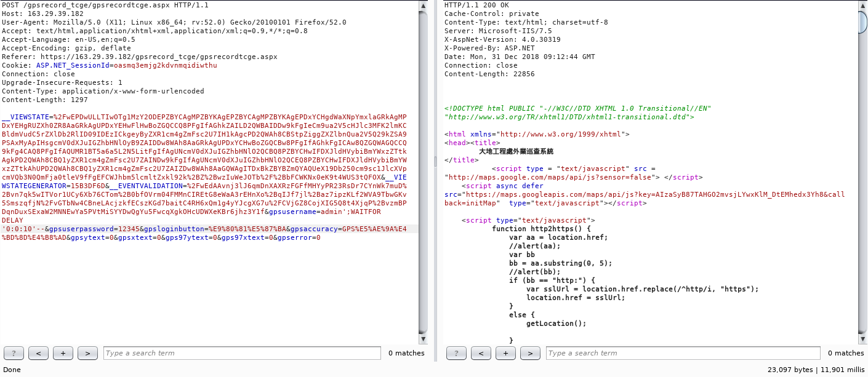This screenshot has width=868, height=377.
Task: Click the maps.google.com script src URL
Action: pyautogui.click(x=550, y=177)
